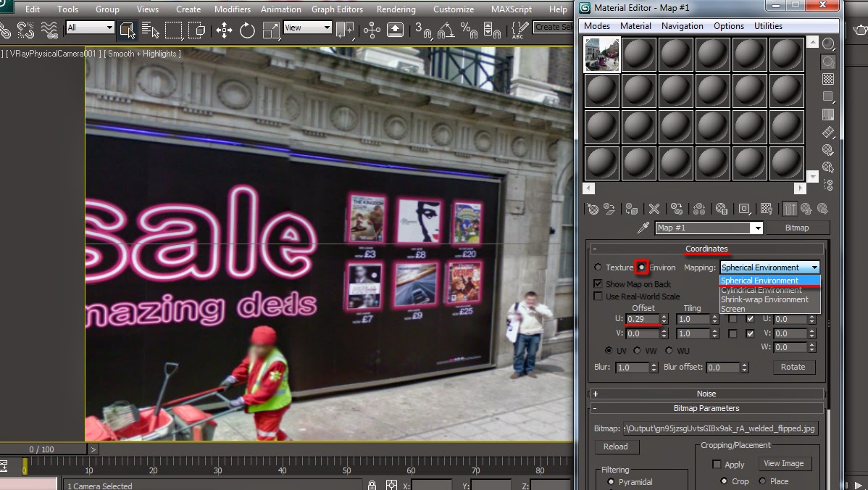
Task: Click the Assign Material to Selection icon
Action: click(x=630, y=209)
